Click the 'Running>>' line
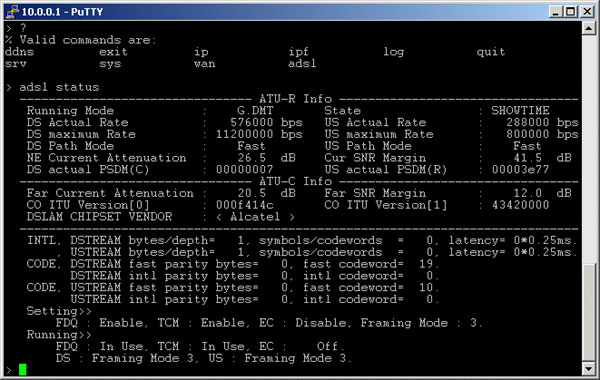 (x=59, y=335)
